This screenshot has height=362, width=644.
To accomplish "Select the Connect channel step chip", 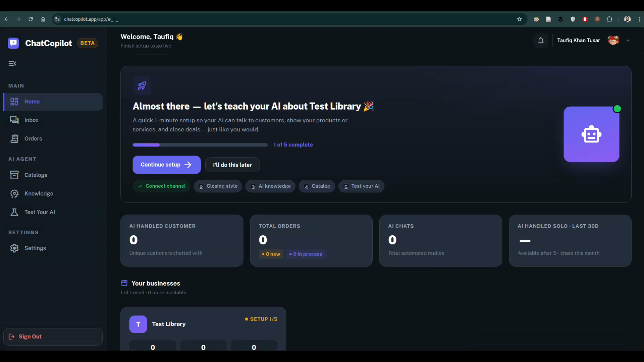I will [162, 186].
